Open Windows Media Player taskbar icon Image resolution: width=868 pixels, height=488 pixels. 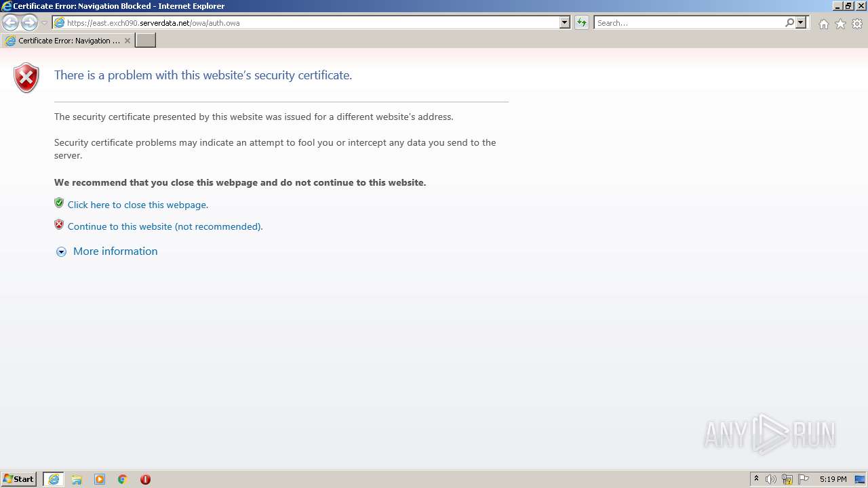coord(100,479)
